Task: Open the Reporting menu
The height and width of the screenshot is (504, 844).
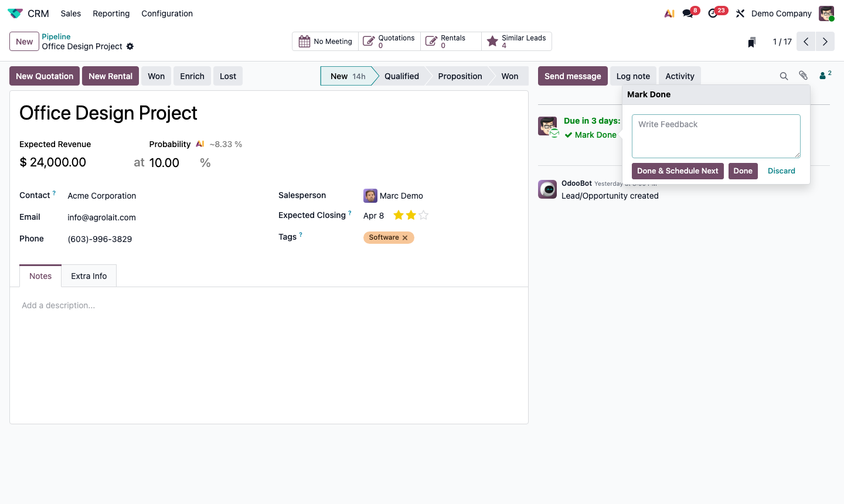Action: click(111, 13)
